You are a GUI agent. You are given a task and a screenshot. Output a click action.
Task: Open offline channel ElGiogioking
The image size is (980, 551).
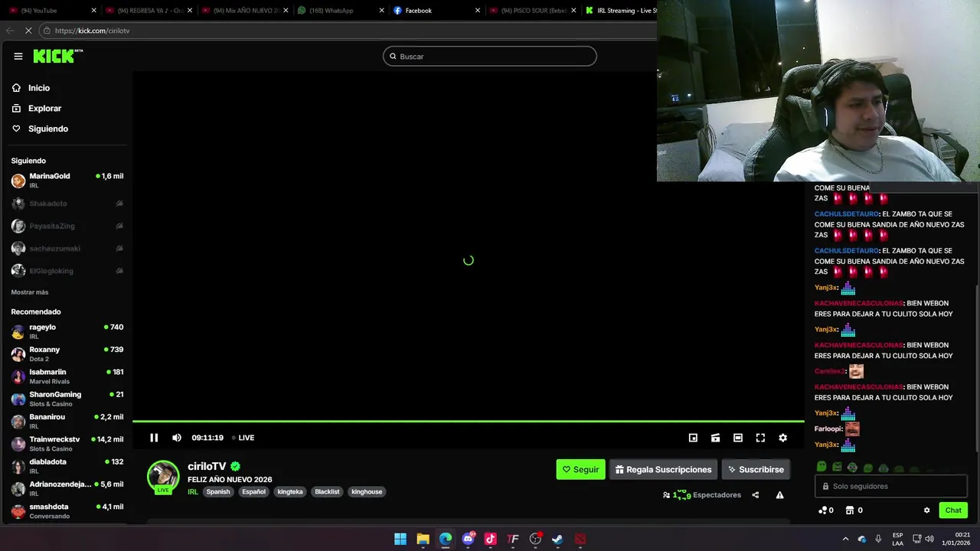pyautogui.click(x=67, y=271)
